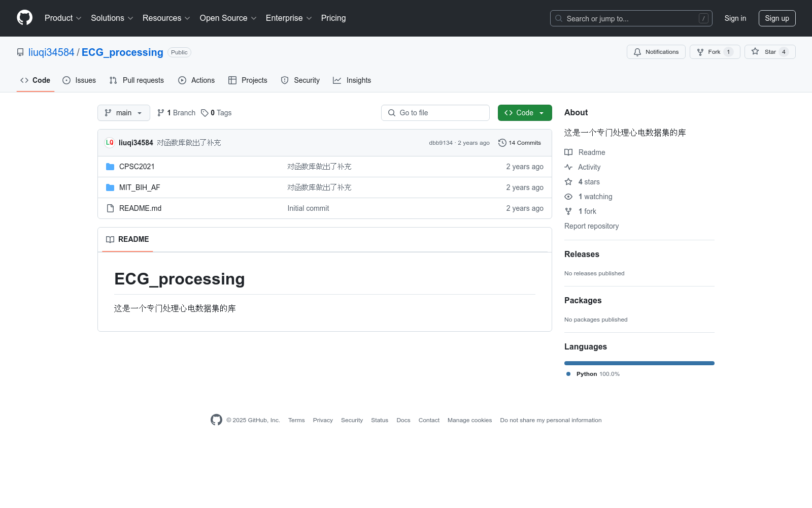The image size is (812, 508).
Task: Expand the Resources menu
Action: pos(166,18)
